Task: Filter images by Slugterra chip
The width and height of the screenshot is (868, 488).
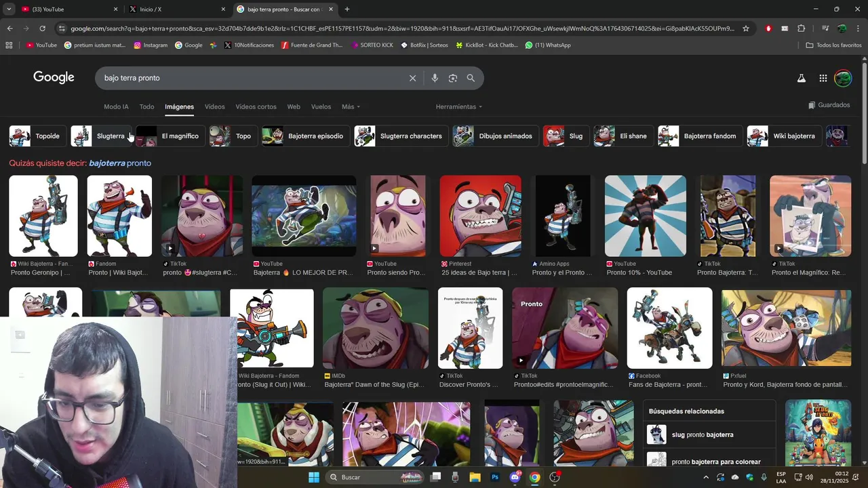Action: click(101, 136)
